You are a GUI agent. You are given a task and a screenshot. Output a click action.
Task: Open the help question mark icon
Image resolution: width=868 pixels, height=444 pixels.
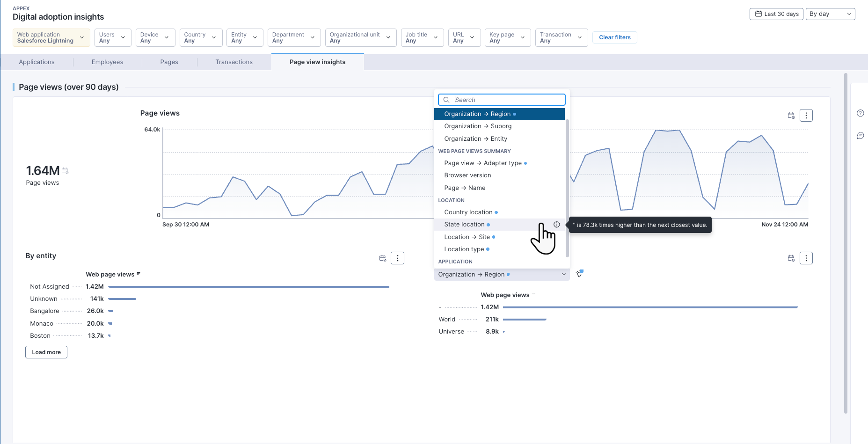coord(860,113)
